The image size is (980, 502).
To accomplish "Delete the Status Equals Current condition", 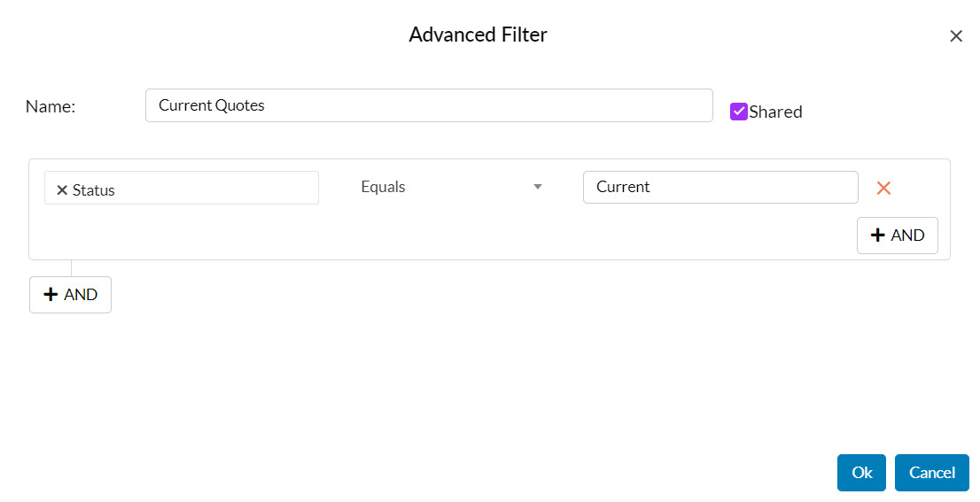I will [x=883, y=188].
